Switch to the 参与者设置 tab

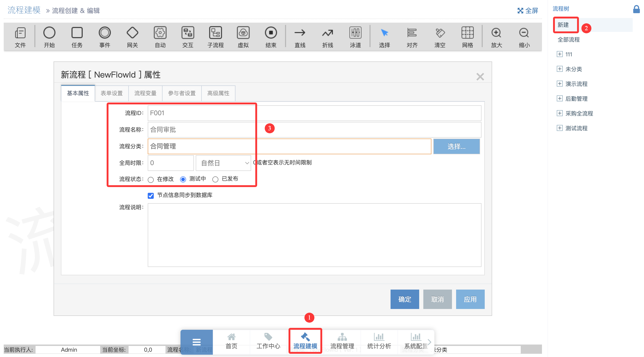click(182, 93)
